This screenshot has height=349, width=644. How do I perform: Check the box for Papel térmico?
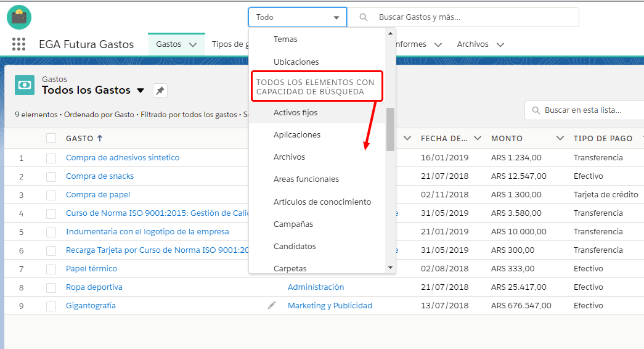(51, 269)
